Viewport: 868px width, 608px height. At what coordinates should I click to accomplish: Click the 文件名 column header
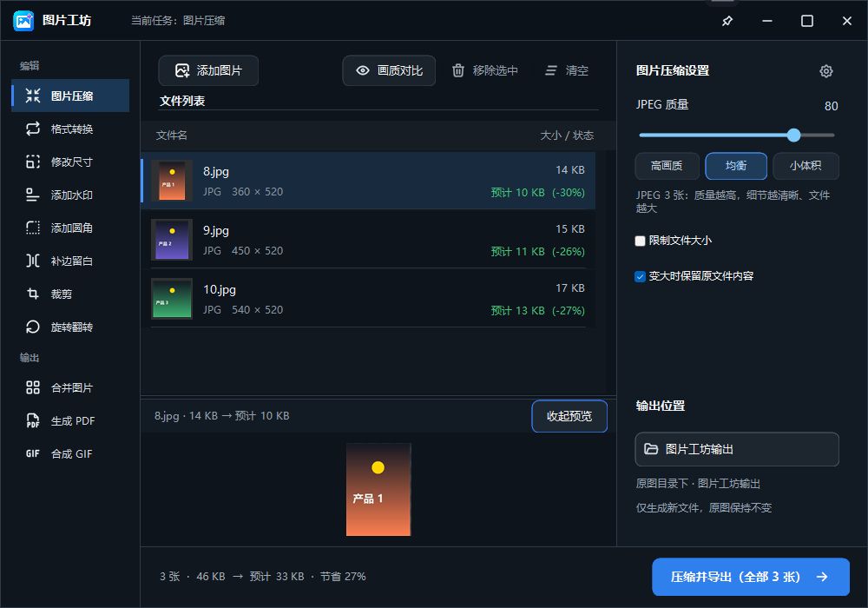172,135
